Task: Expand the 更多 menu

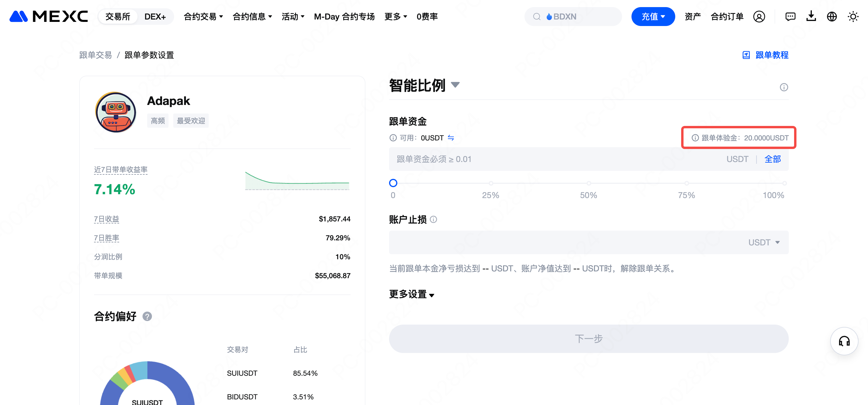Action: click(x=396, y=17)
